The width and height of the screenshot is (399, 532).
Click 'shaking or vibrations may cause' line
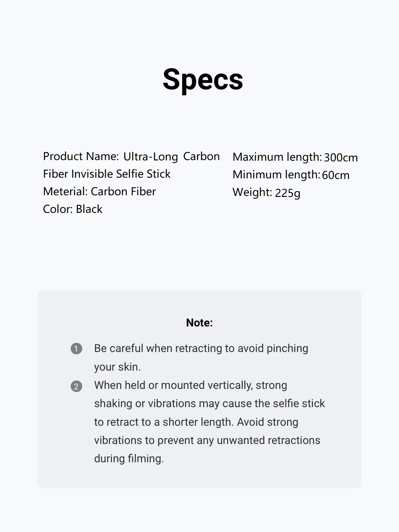(x=209, y=403)
